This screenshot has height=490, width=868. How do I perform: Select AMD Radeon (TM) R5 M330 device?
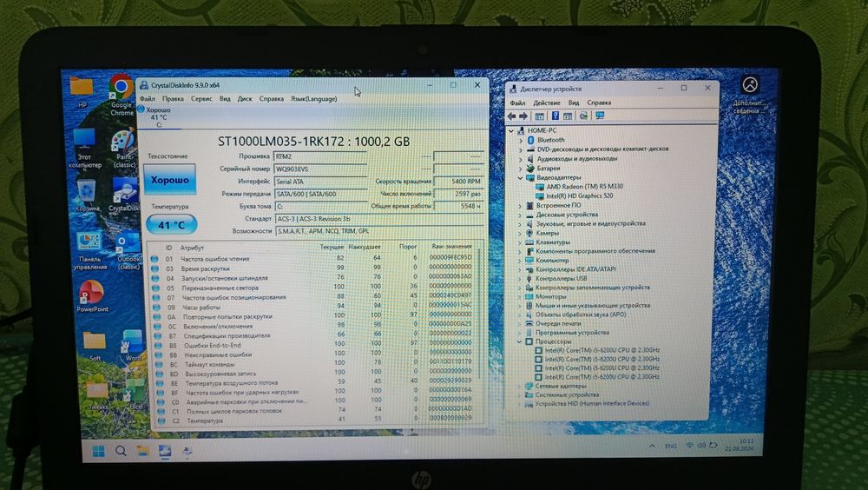coord(584,187)
